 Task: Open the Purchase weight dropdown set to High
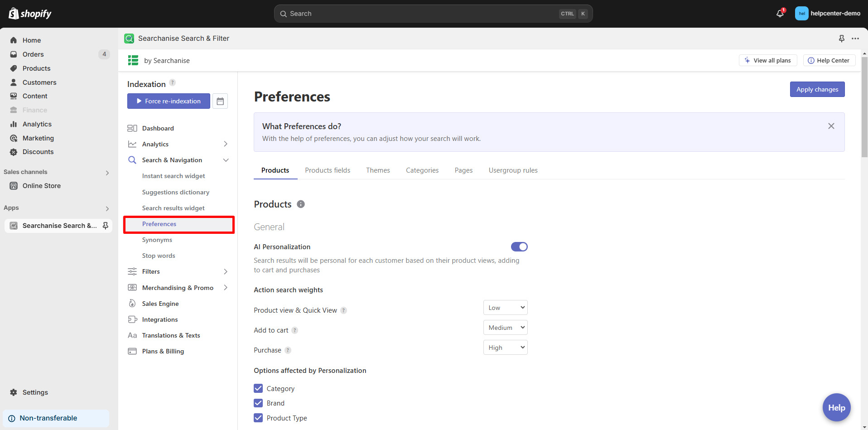[x=505, y=347]
